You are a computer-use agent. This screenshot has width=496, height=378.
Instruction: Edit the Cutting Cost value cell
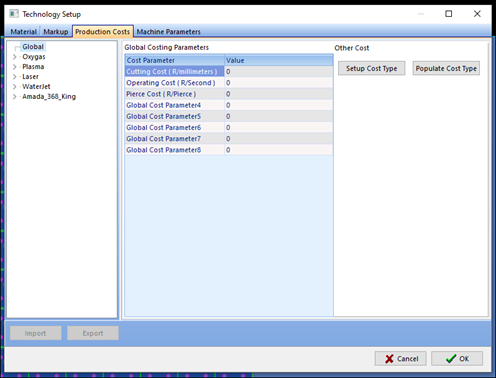coord(279,72)
